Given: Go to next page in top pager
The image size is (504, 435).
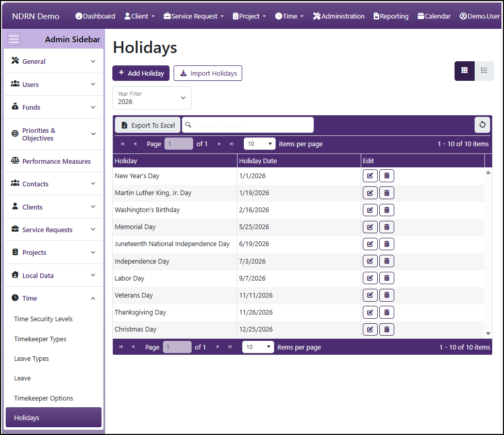Looking at the screenshot, I should pyautogui.click(x=219, y=144).
